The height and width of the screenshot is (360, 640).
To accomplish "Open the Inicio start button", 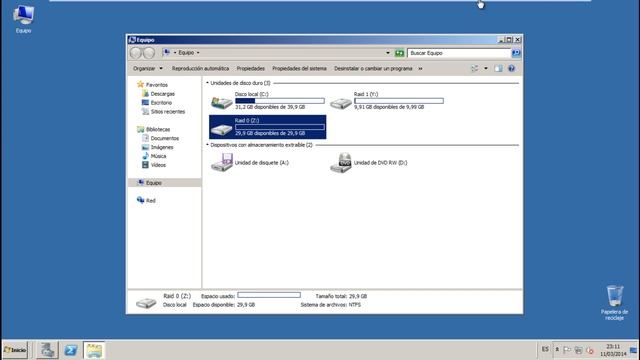I will [x=15, y=350].
